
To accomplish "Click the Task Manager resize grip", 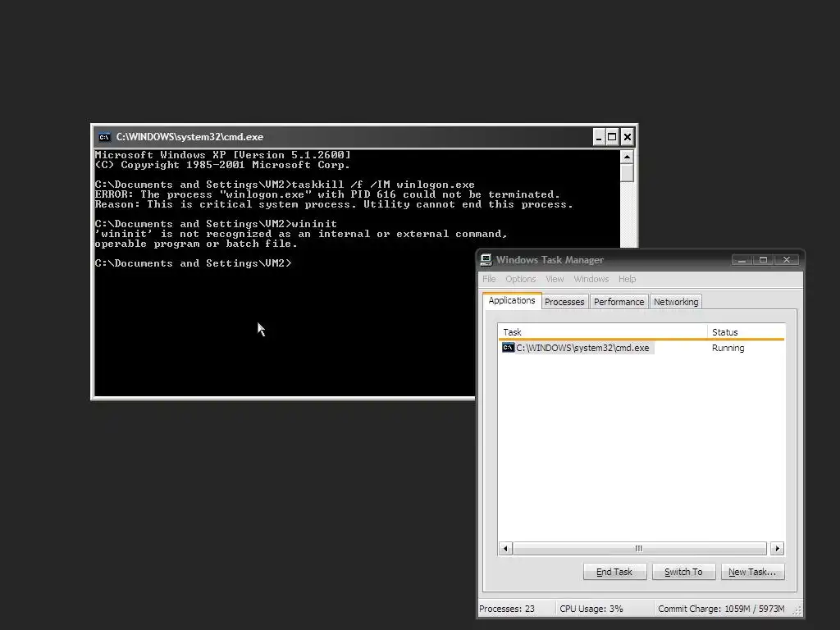I will pos(797,610).
